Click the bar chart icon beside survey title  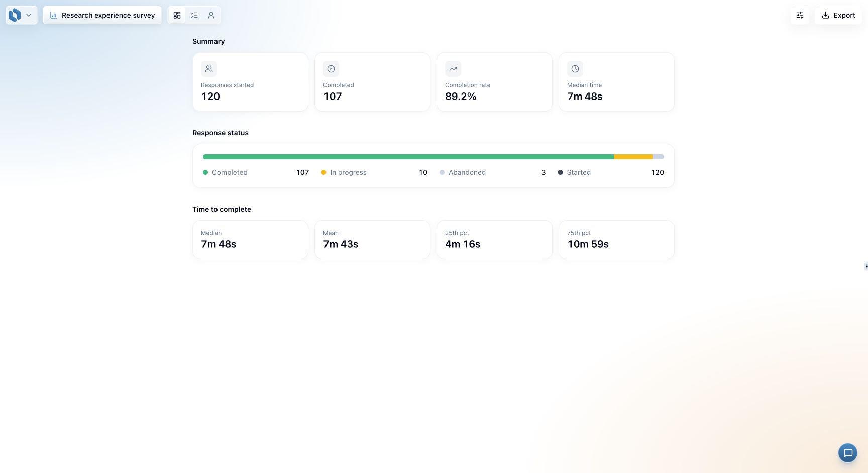54,15
